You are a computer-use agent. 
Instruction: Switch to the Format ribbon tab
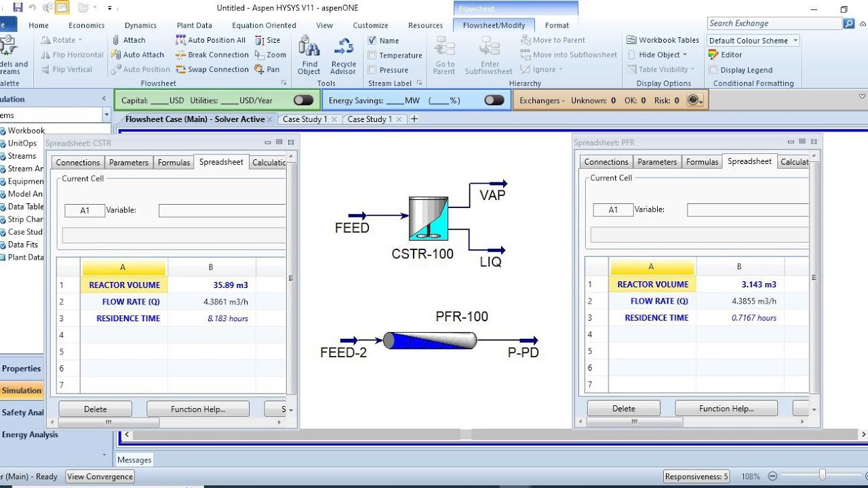pos(557,25)
